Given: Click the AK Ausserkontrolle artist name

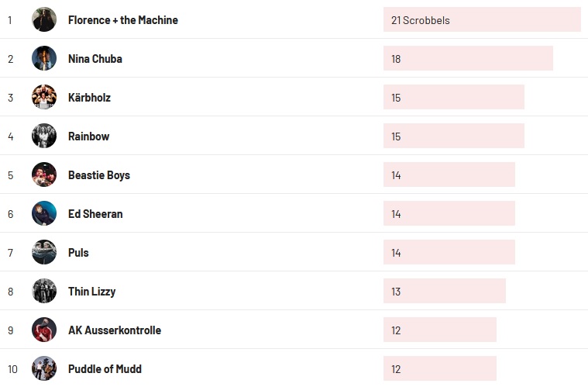Looking at the screenshot, I should coord(115,330).
